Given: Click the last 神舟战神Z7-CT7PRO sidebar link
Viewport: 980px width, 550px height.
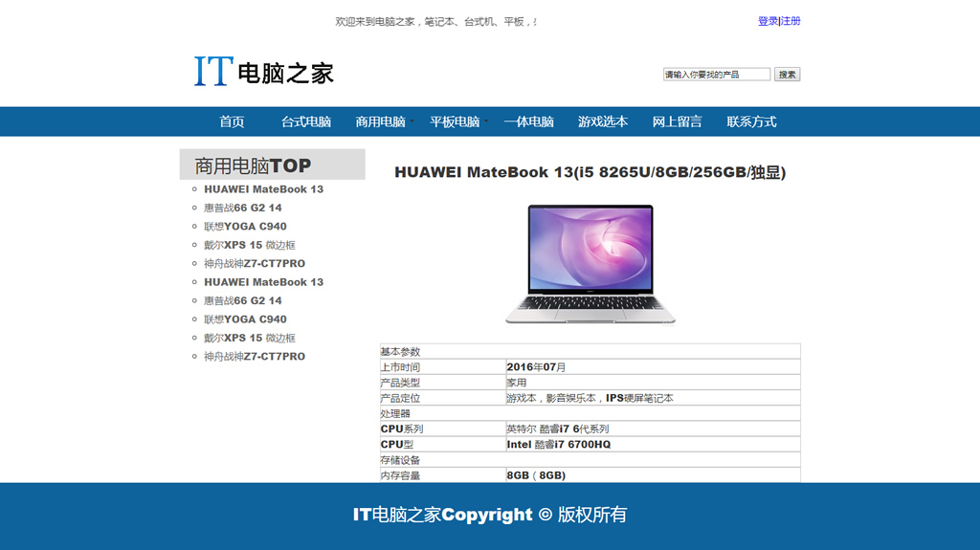Looking at the screenshot, I should pos(255,357).
